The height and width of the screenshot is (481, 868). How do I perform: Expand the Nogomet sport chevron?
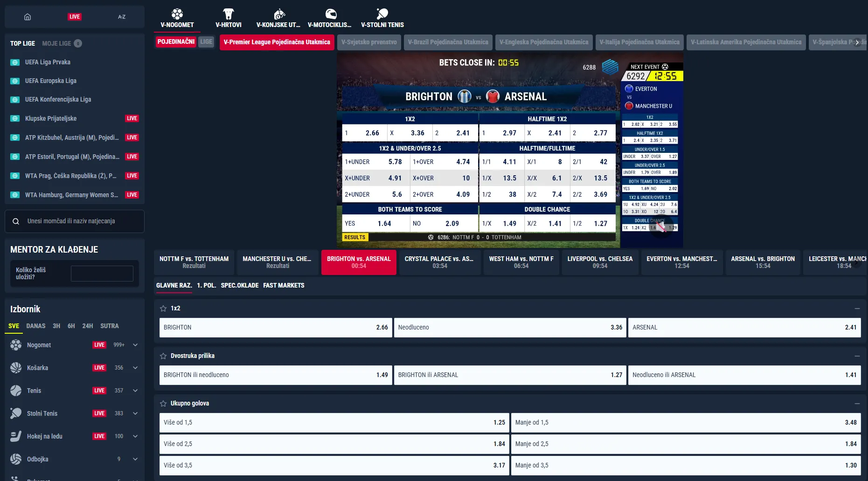[x=135, y=345]
